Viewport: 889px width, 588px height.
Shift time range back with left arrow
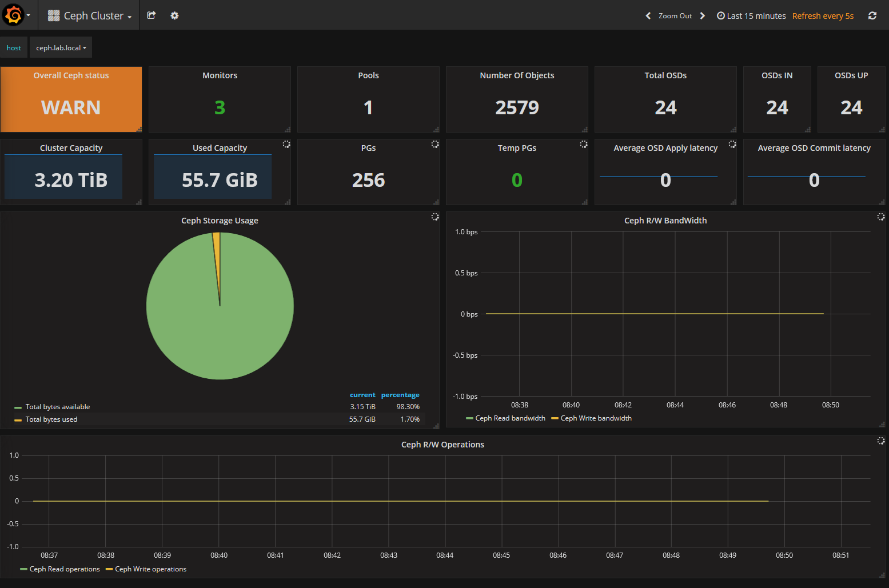coord(648,15)
